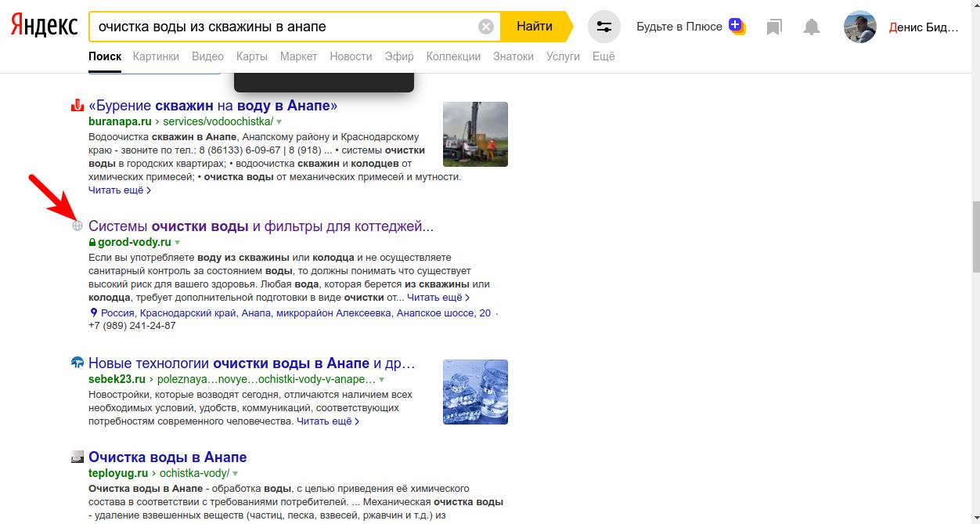Open the 'Системы очистки воды и фильтры' result
The width and height of the screenshot is (980, 524).
(x=261, y=226)
